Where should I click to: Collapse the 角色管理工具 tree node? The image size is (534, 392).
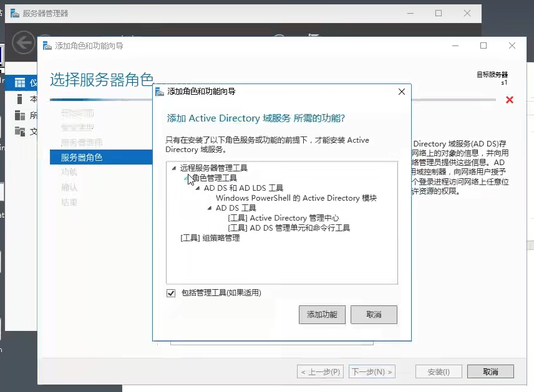186,178
